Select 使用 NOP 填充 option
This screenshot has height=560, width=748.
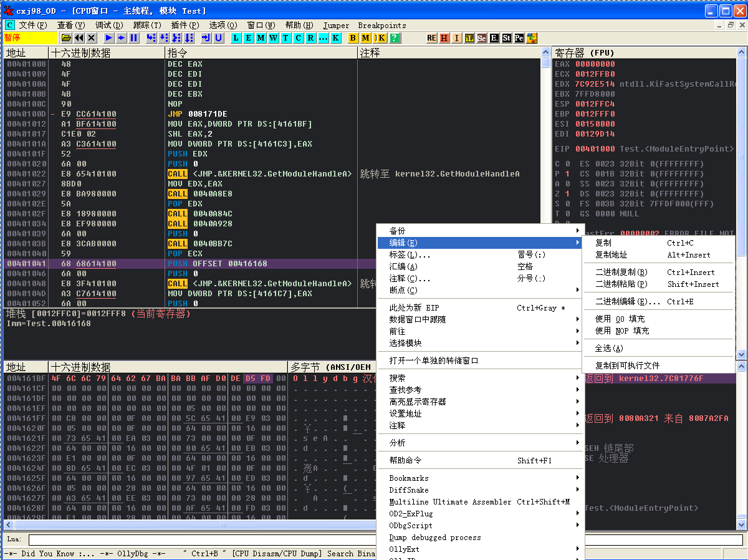pos(658,331)
